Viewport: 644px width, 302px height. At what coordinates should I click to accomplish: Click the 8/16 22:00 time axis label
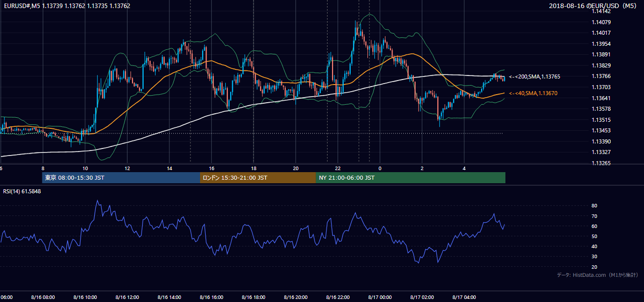tap(338, 297)
